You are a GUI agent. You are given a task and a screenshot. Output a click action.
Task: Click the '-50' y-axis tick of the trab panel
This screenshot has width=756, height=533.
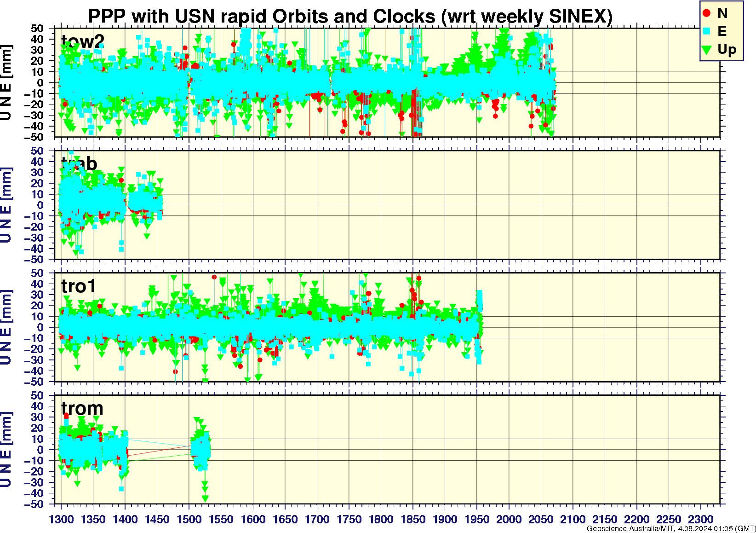(34, 260)
